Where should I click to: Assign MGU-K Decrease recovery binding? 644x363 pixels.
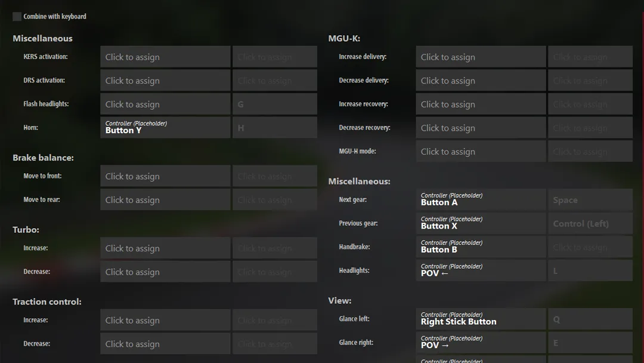481,127
